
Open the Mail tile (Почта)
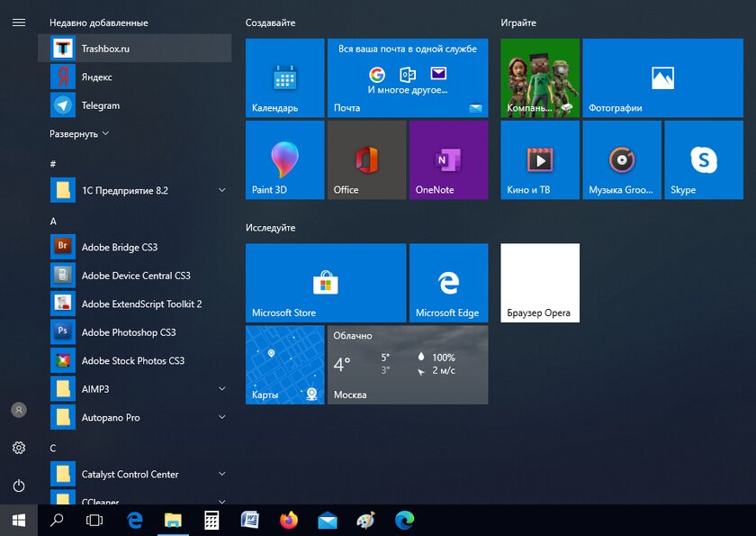pyautogui.click(x=408, y=78)
